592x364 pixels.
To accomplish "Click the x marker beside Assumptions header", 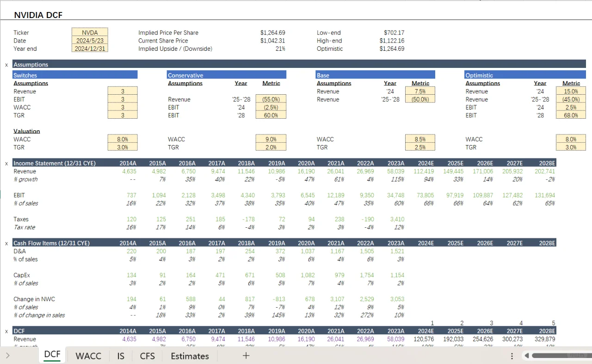I will point(6,65).
